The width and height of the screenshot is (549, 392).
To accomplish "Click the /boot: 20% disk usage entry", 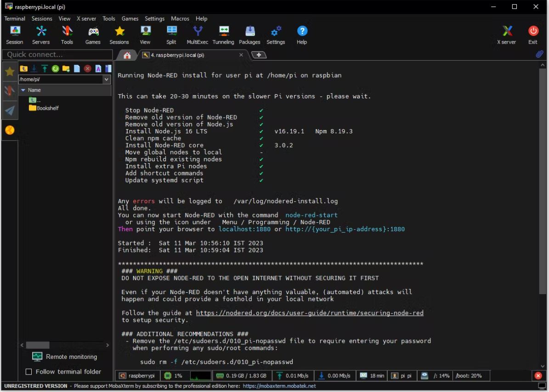I will [x=469, y=376].
